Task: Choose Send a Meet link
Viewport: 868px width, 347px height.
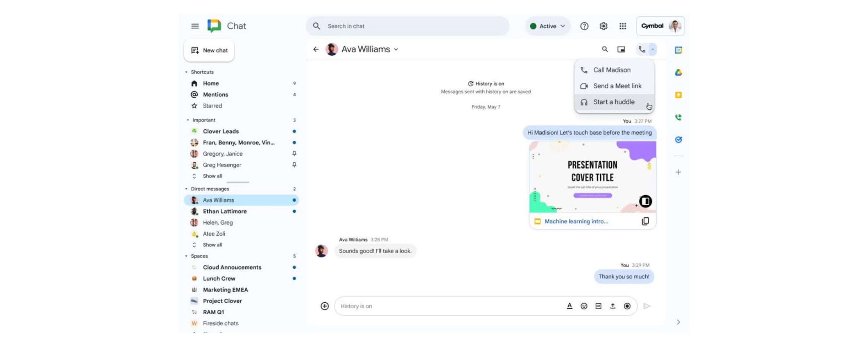Action: point(614,86)
